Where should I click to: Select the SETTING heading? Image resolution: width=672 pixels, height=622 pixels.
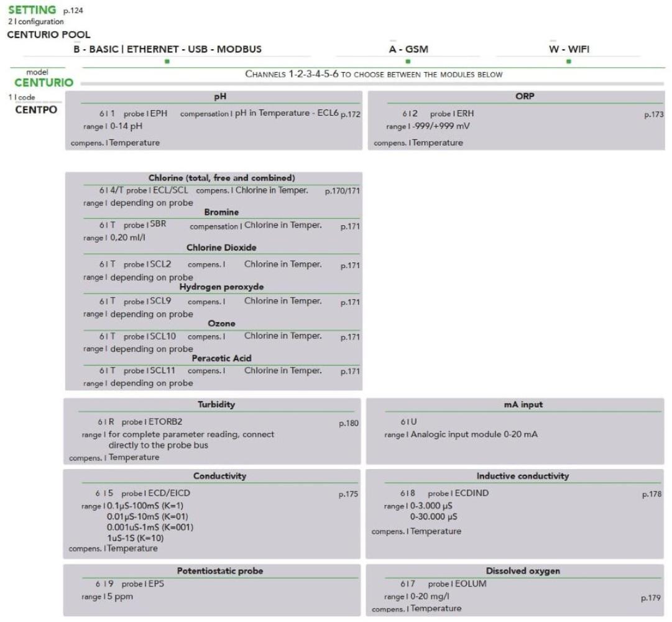click(x=32, y=9)
